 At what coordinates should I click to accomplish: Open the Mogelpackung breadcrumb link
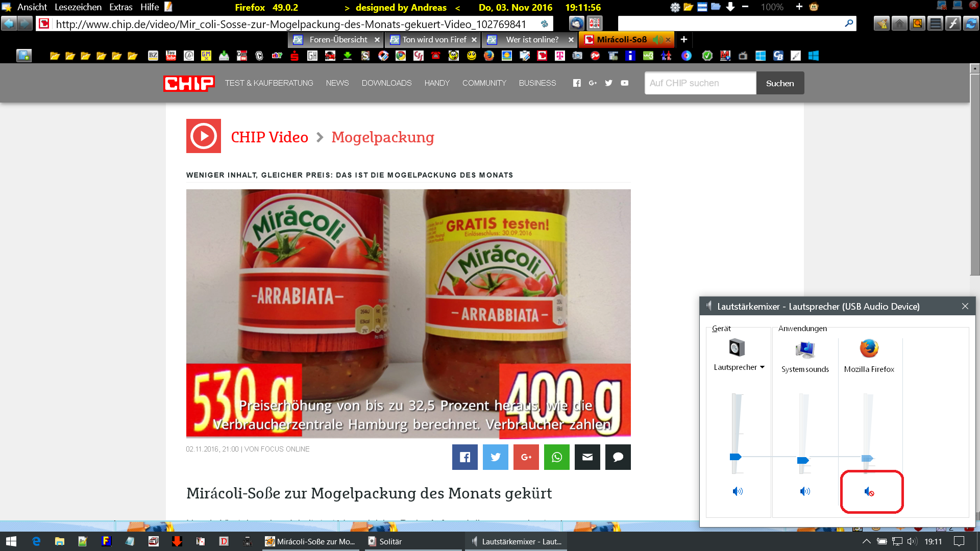tap(382, 137)
